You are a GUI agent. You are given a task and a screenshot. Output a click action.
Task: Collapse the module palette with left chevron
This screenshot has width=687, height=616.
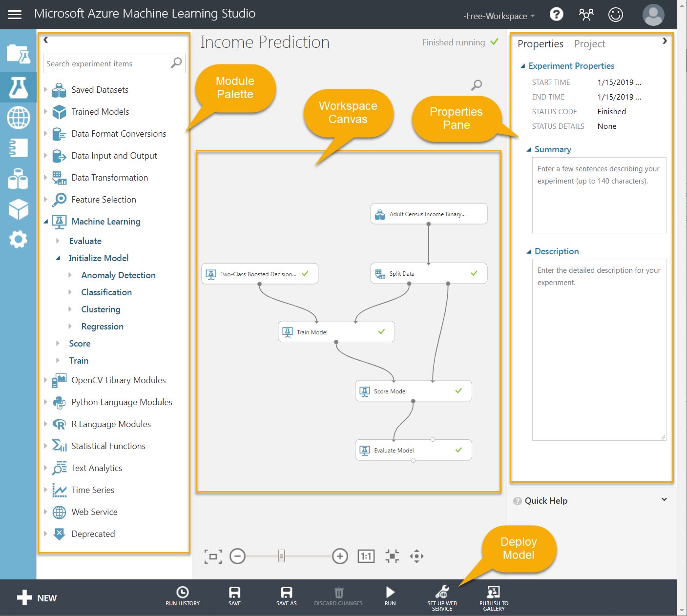click(x=46, y=40)
